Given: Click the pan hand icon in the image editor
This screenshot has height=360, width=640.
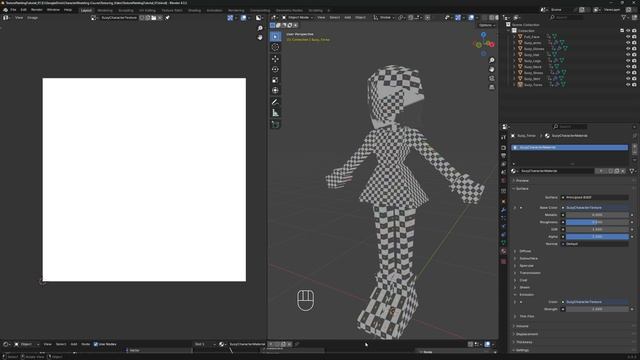Looking at the screenshot, I should point(260,37).
